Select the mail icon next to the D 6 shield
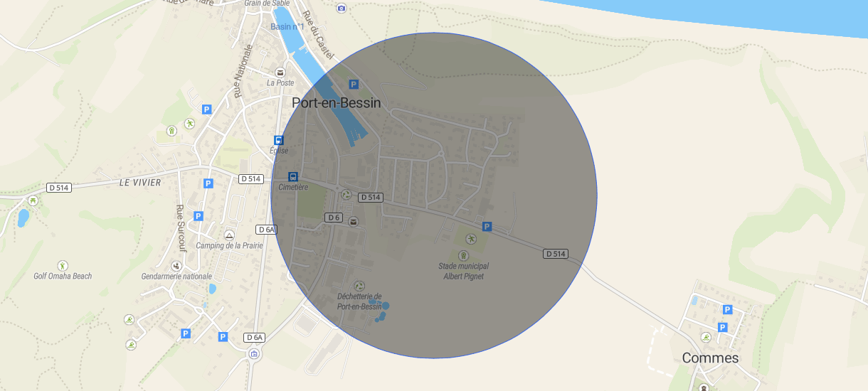 [354, 222]
